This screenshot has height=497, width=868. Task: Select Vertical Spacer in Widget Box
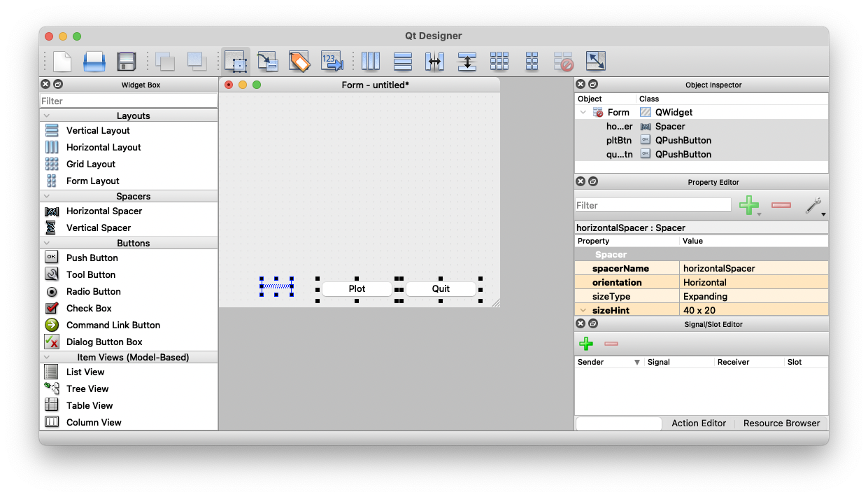[x=99, y=227]
